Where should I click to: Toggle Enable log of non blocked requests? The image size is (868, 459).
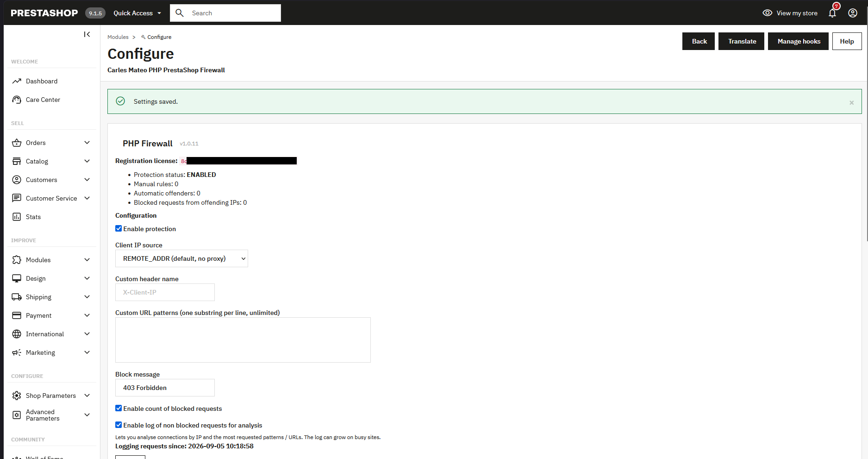pos(119,425)
